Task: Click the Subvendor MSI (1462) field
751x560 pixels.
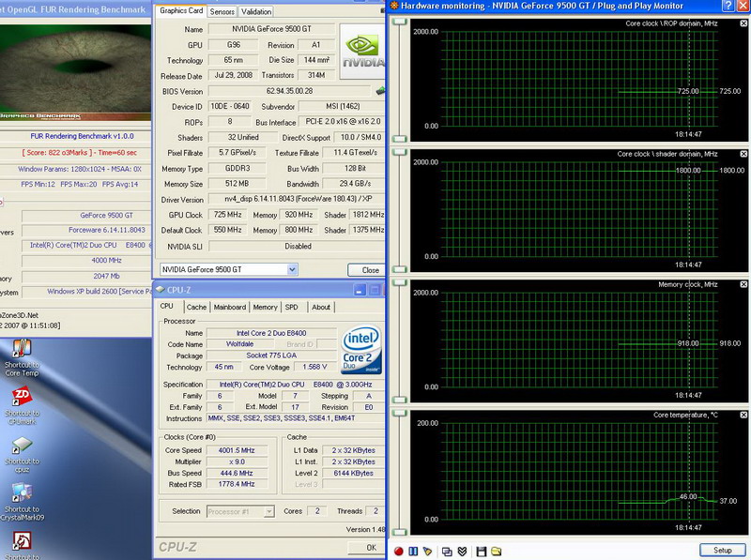Action: pos(342,106)
